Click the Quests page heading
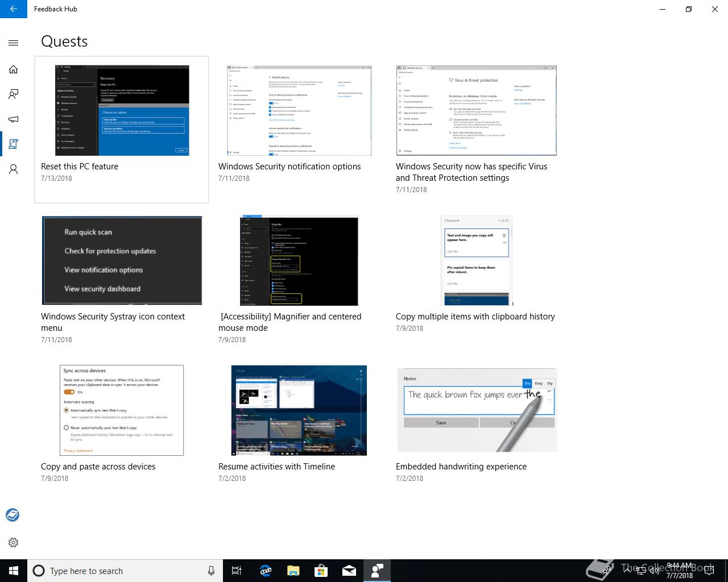Image resolution: width=728 pixels, height=582 pixels. 64,41
